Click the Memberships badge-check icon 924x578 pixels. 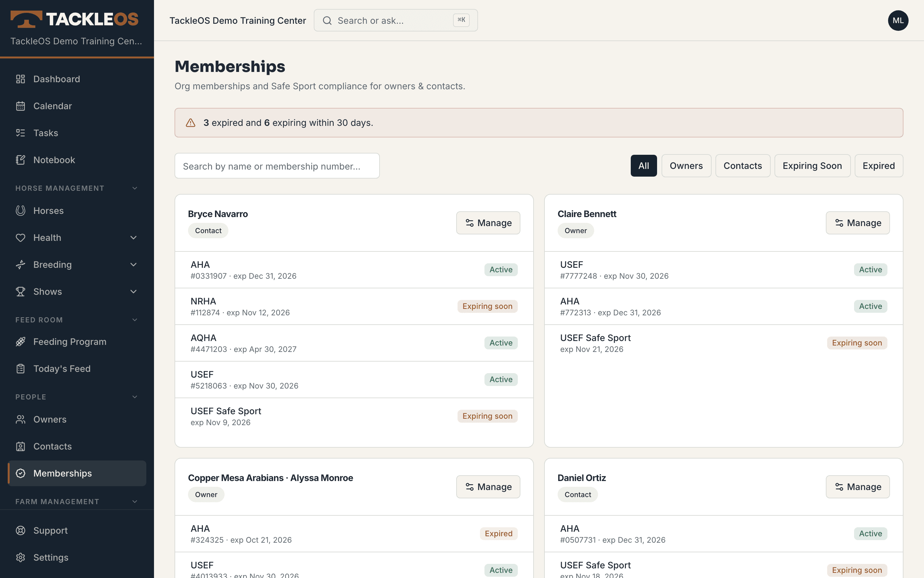pos(21,473)
